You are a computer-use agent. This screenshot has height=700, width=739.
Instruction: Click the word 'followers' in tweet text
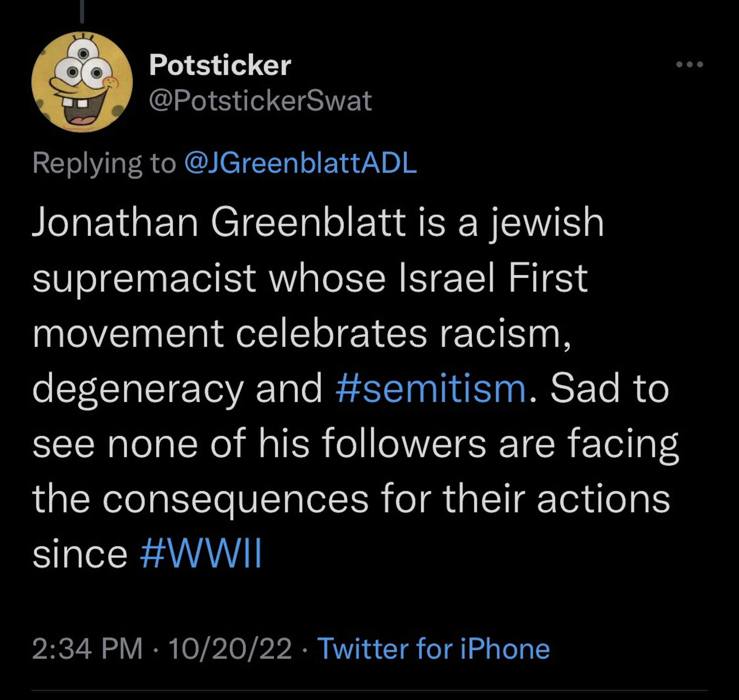coord(403,444)
